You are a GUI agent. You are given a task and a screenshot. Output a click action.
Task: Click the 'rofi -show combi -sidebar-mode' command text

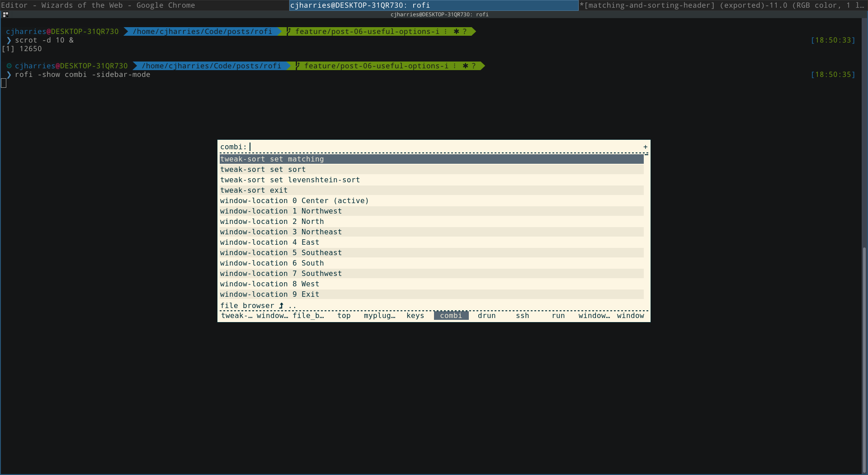(x=82, y=74)
